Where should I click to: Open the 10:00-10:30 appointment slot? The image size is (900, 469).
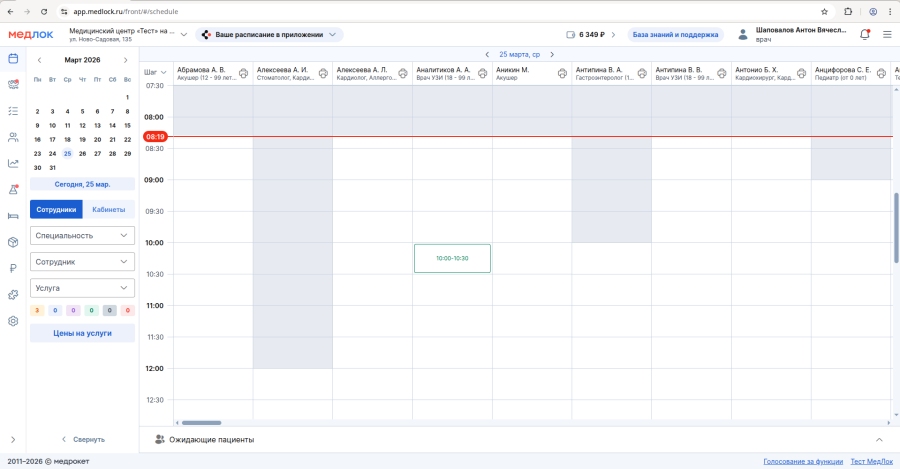click(x=452, y=258)
